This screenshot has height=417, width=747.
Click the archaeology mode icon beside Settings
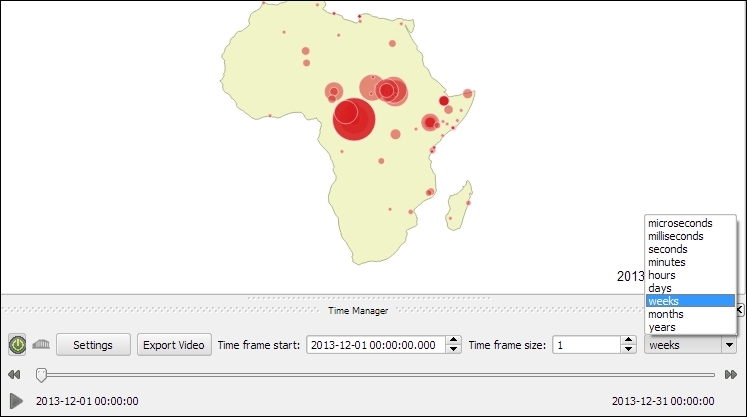tap(41, 344)
